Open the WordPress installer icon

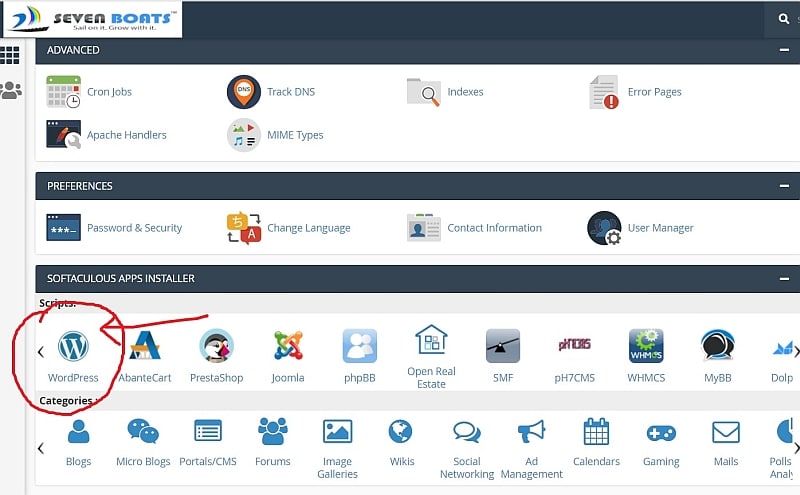[73, 347]
